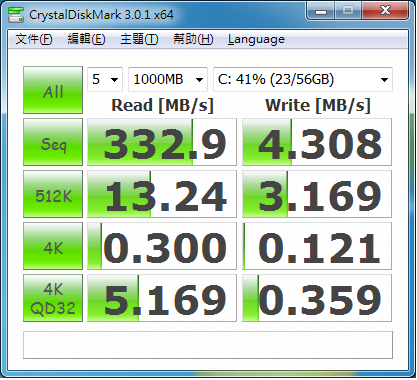This screenshot has width=417, height=380.
Task: Click the empty comment field at bottom
Action: pos(208,345)
